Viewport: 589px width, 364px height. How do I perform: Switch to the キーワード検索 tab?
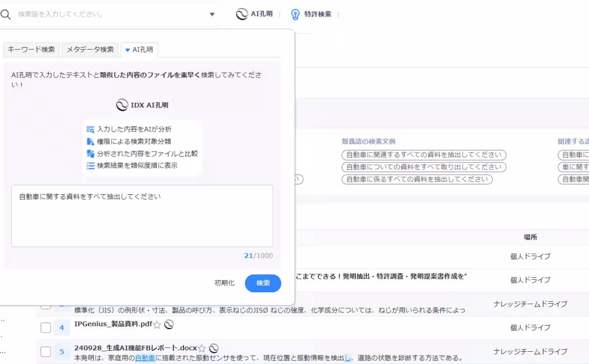pos(31,50)
